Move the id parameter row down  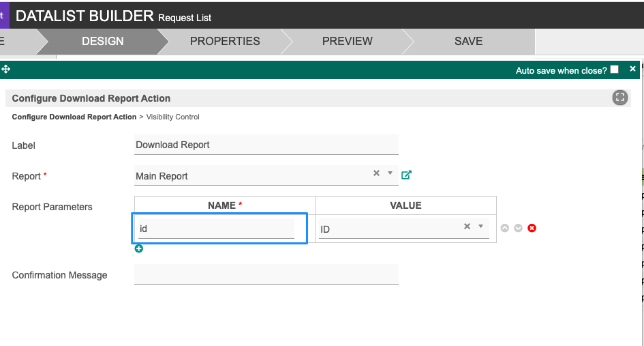[x=519, y=228]
